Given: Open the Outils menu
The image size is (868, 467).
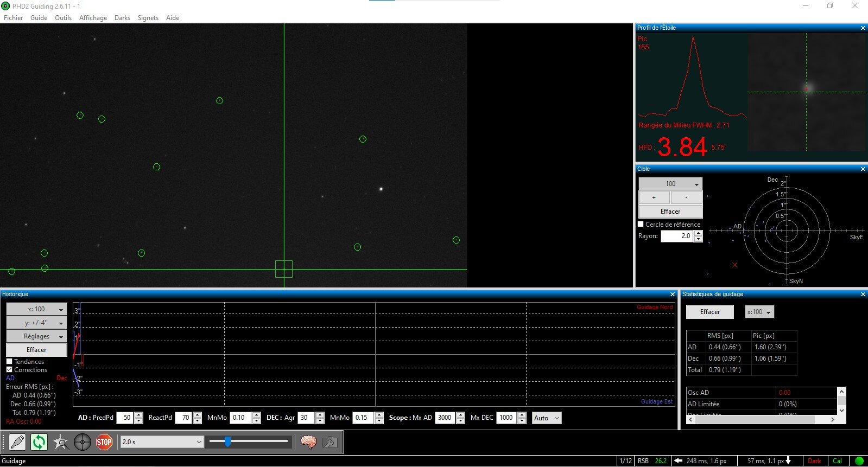Looking at the screenshot, I should (64, 18).
